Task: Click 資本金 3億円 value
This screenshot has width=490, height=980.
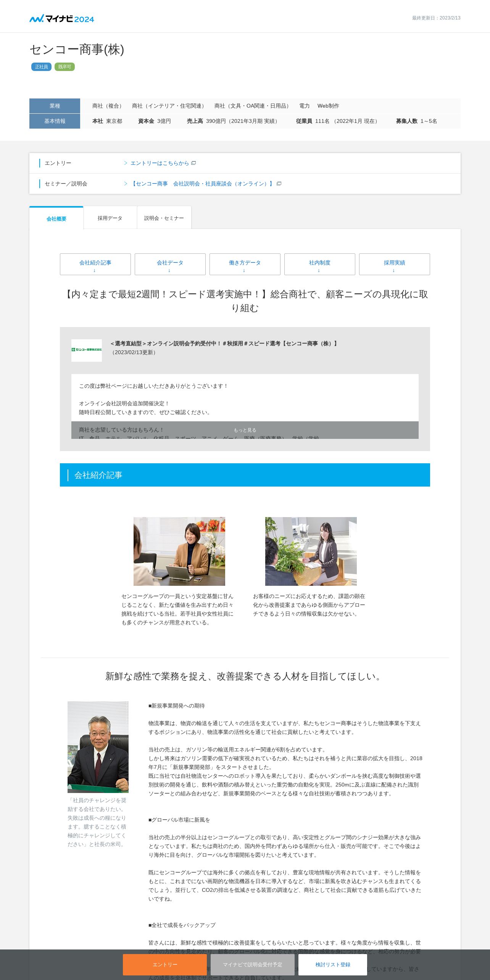Action: pos(155,121)
